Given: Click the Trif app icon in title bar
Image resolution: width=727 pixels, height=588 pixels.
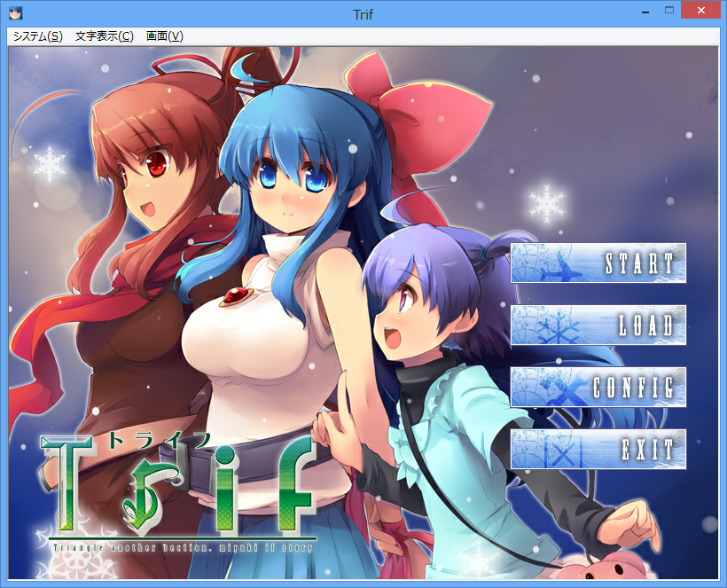Looking at the screenshot, I should [16, 13].
